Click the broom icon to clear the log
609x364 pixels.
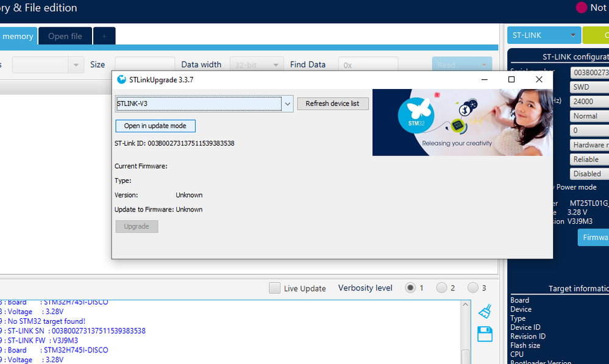pos(485,311)
